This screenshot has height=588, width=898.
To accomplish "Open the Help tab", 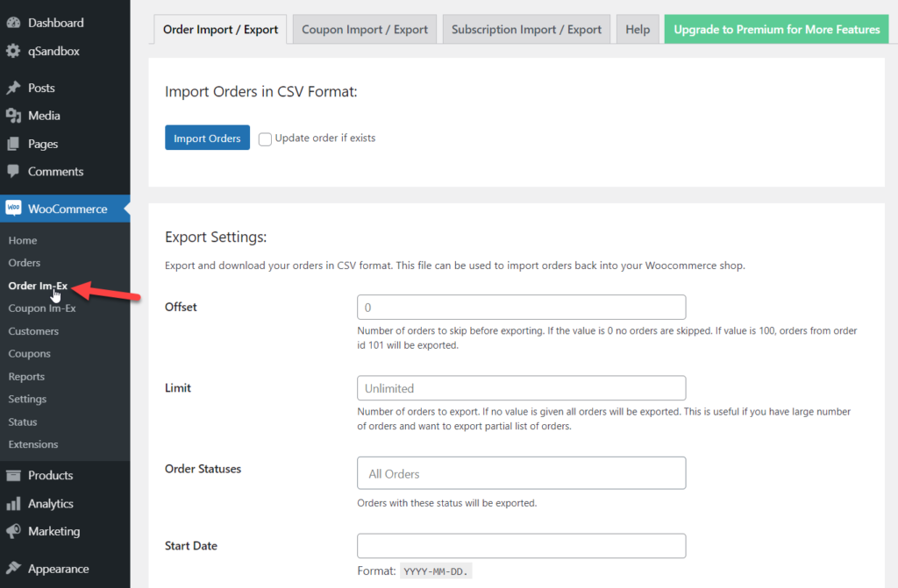I will [x=638, y=29].
